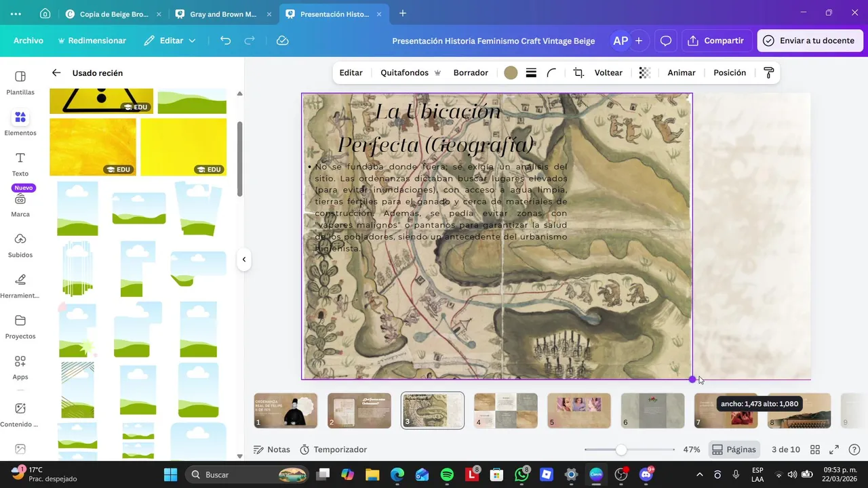The image size is (868, 488).
Task: Click the 47% zoom value
Action: click(x=692, y=449)
